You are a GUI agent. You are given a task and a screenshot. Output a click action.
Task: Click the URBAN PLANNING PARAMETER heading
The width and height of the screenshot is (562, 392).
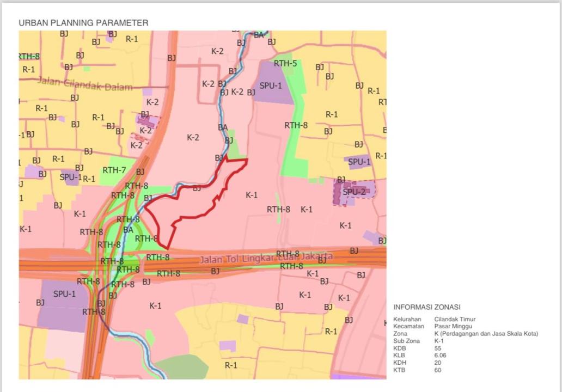tap(83, 23)
